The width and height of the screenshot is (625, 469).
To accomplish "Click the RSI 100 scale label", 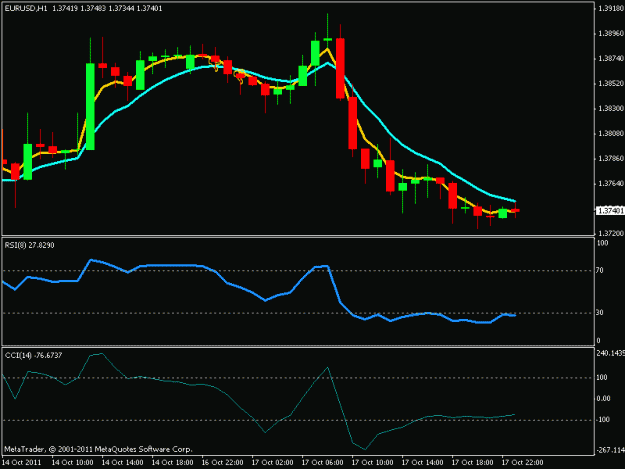I will pyautogui.click(x=602, y=243).
